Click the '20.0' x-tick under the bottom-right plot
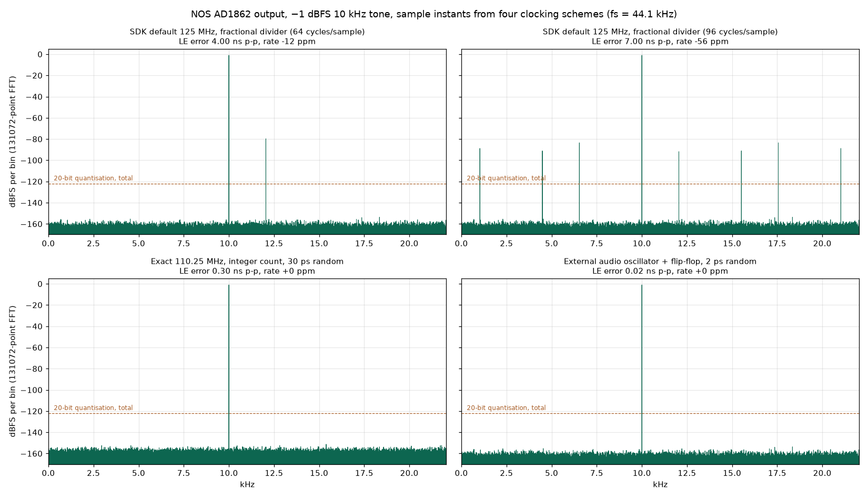Image resolution: width=868 pixels, height=498 pixels. point(822,473)
